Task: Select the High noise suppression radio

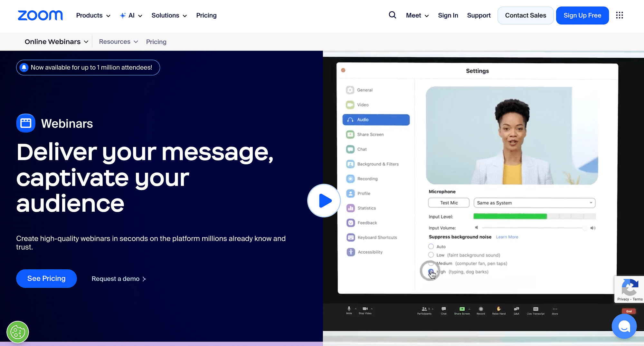Action: (x=431, y=272)
